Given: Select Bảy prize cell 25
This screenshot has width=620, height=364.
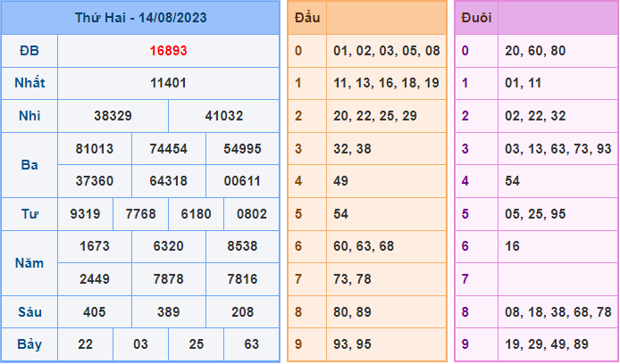Looking at the screenshot, I should point(197,344).
